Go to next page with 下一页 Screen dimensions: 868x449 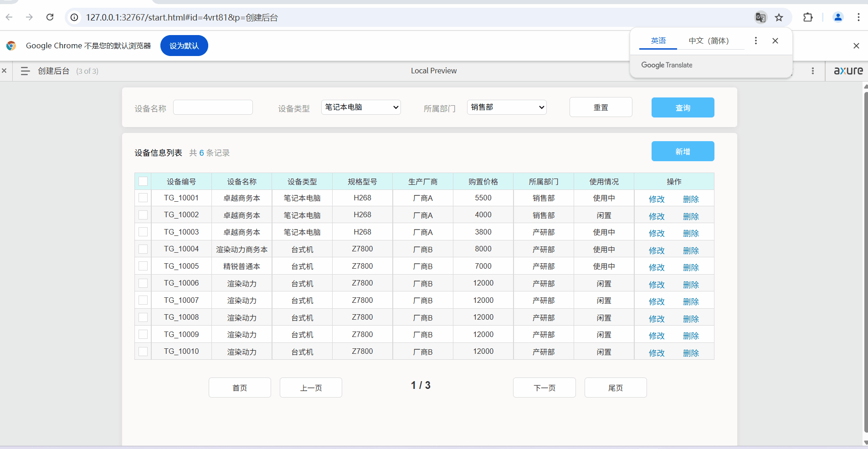tap(544, 388)
